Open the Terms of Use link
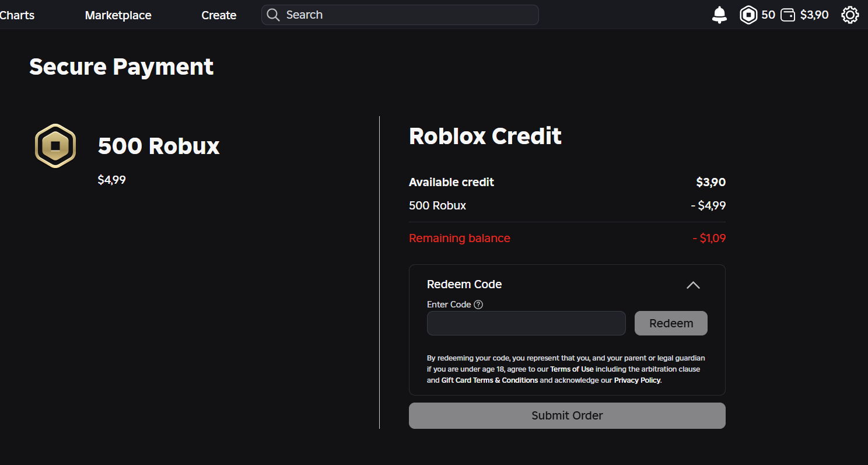The width and height of the screenshot is (868, 465). [x=572, y=369]
